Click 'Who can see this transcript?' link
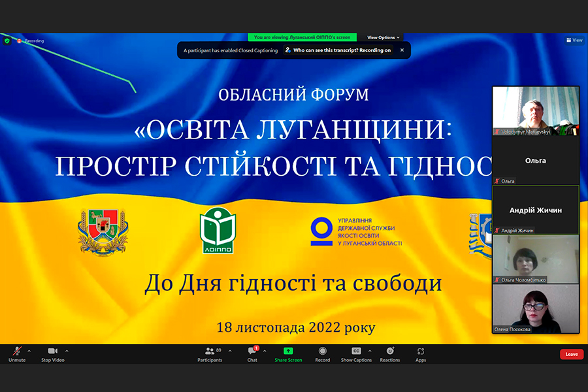588x392 pixels. (x=338, y=50)
